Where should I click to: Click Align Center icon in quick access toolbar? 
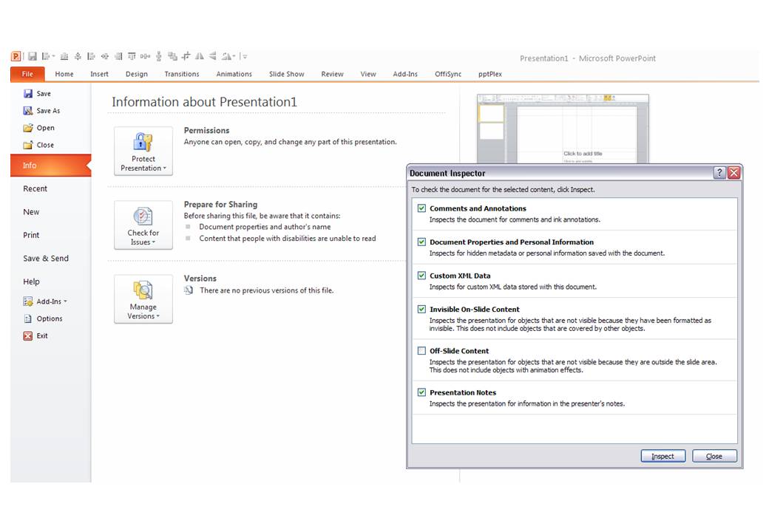tap(105, 56)
